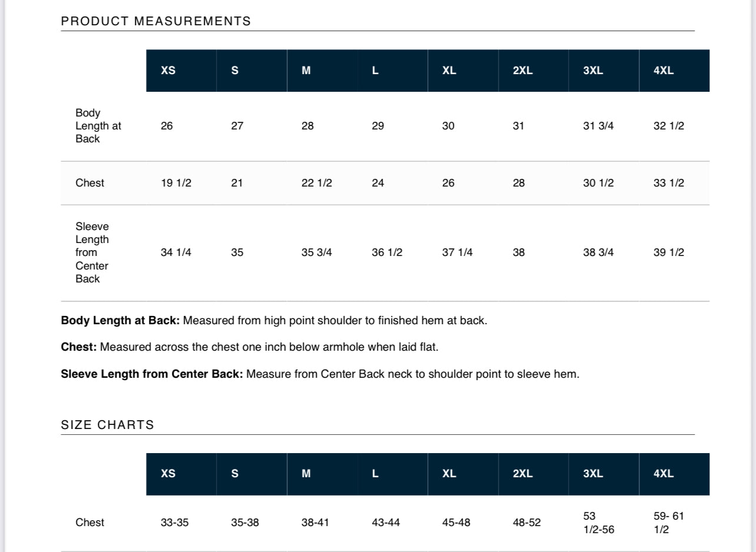Click the Body Length at Back row label
The height and width of the screenshot is (552, 756).
pos(98,126)
